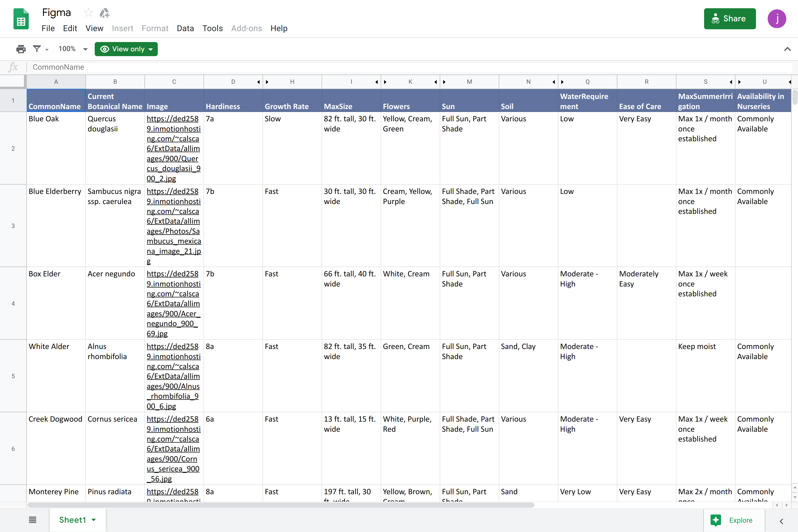
Task: Open the all sheets list icon
Action: pyautogui.click(x=32, y=520)
